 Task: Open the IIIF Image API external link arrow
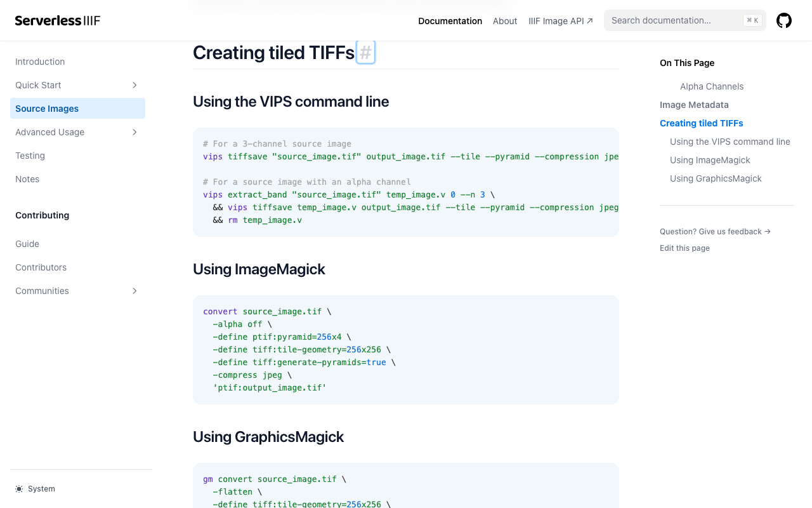[x=589, y=20]
